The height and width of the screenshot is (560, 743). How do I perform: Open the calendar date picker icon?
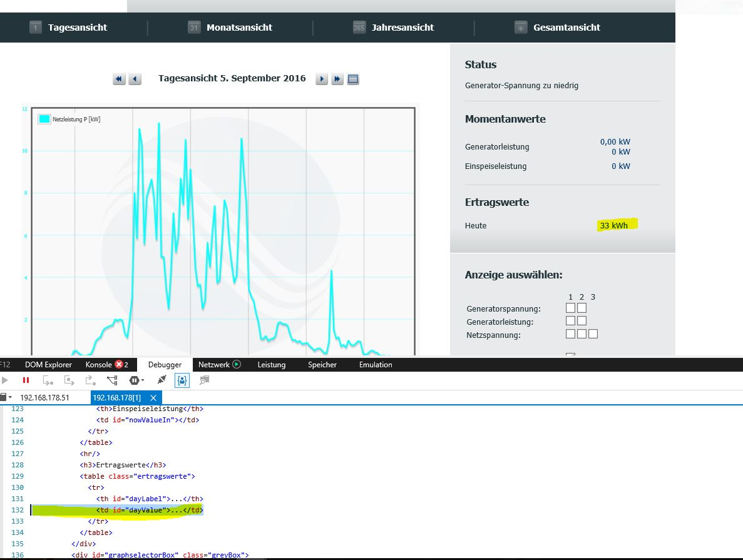353,79
